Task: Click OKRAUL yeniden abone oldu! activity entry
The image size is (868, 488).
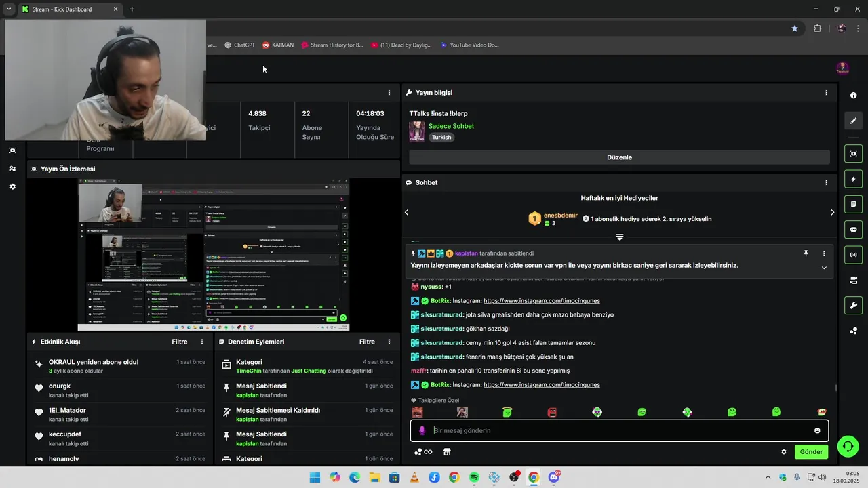Action: coord(120,366)
